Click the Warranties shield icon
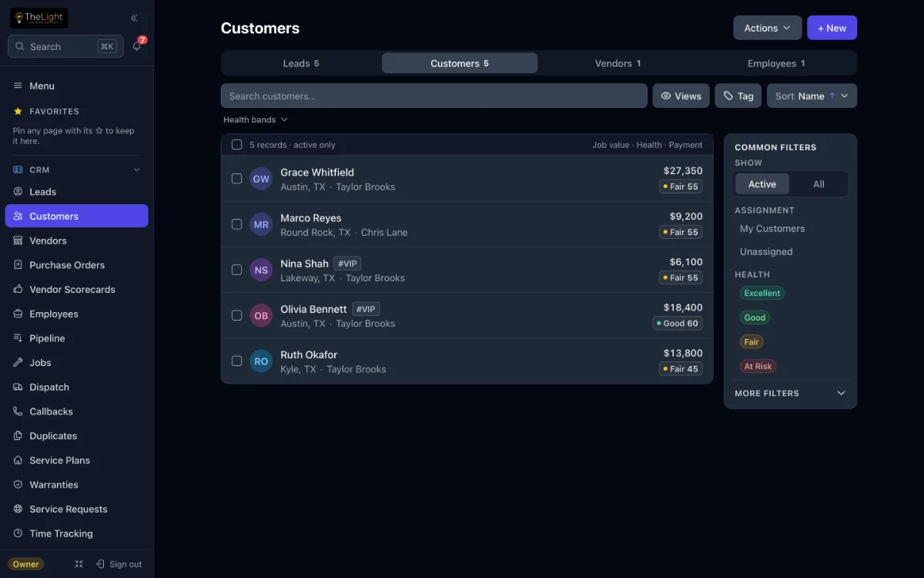 click(x=18, y=485)
